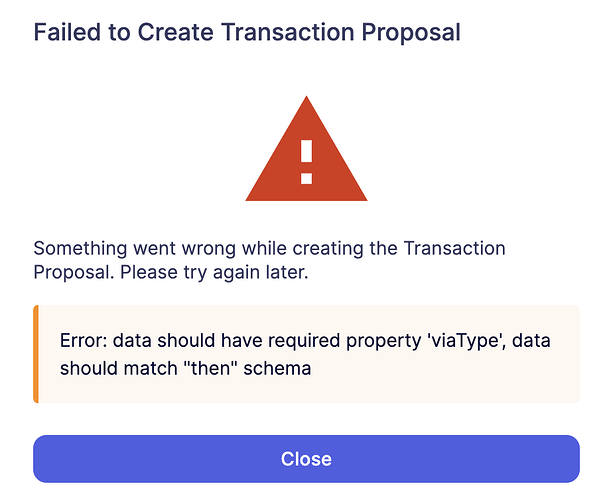Screen dimensions: 608x500
Task: Click the 'Failed to Create Transaction Proposal' title
Action: point(247,32)
